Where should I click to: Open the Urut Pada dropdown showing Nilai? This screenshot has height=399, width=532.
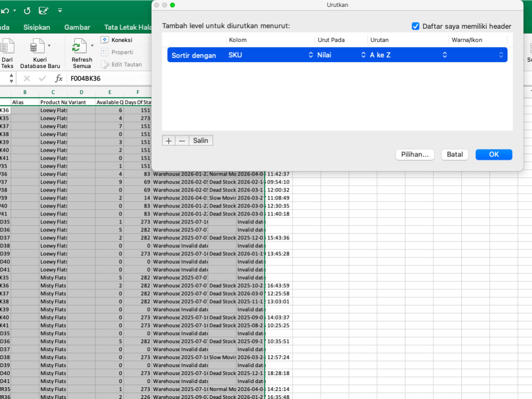342,55
